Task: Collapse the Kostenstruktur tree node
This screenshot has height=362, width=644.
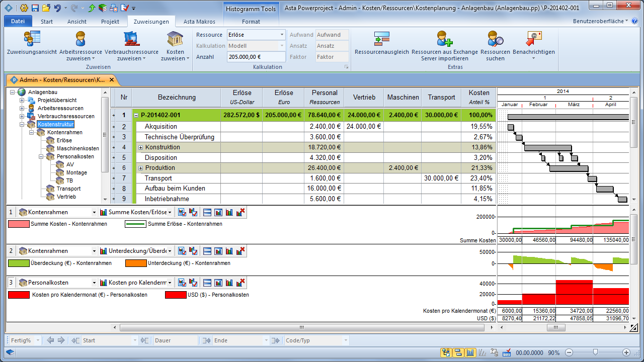Action: [x=22, y=124]
